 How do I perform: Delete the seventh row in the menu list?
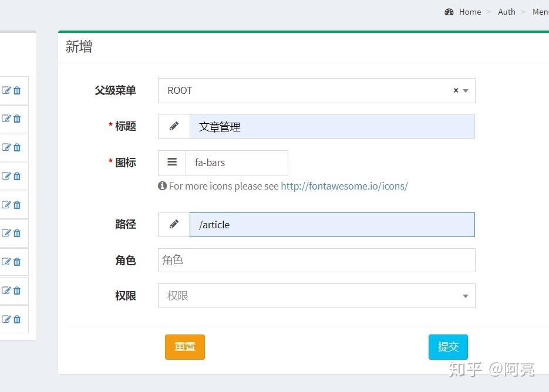(x=17, y=262)
